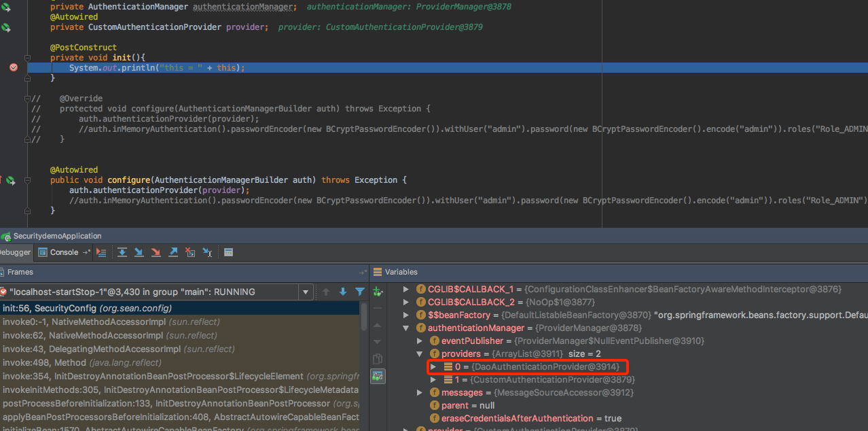The height and width of the screenshot is (431, 868).
Task: Click the Run to Cursor icon
Action: [x=207, y=252]
